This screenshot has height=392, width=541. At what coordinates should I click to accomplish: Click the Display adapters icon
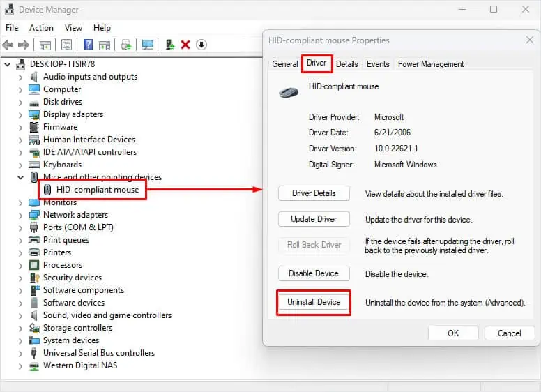[34, 114]
